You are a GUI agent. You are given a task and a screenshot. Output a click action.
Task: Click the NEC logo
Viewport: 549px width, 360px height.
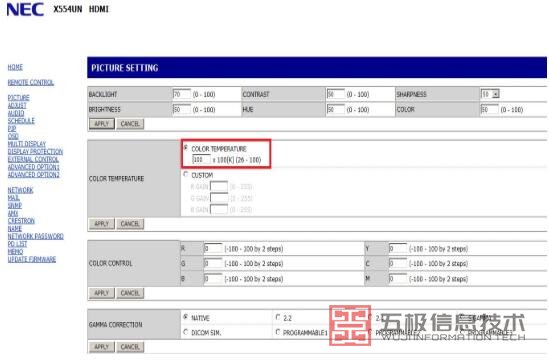[25, 9]
